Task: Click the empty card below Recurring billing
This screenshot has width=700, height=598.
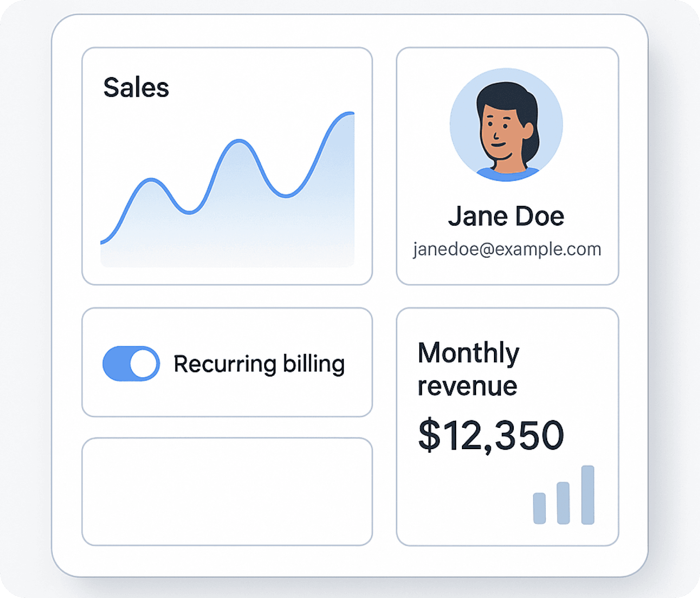Action: tap(227, 491)
